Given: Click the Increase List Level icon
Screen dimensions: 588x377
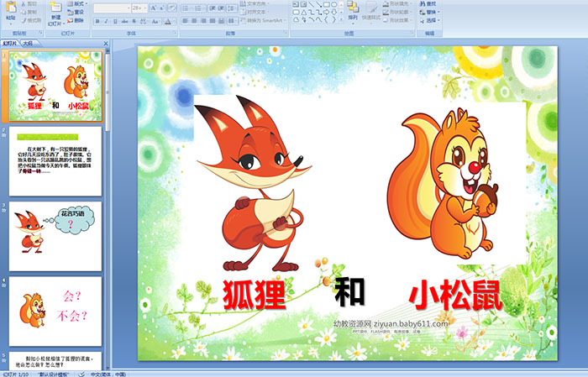Looking at the screenshot, I should [221, 8].
